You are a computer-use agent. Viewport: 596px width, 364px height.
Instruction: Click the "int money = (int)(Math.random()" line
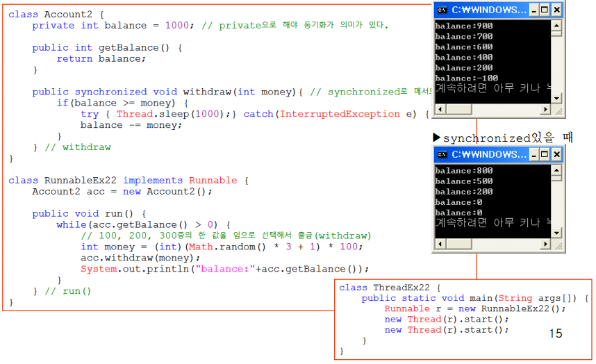[x=222, y=247]
